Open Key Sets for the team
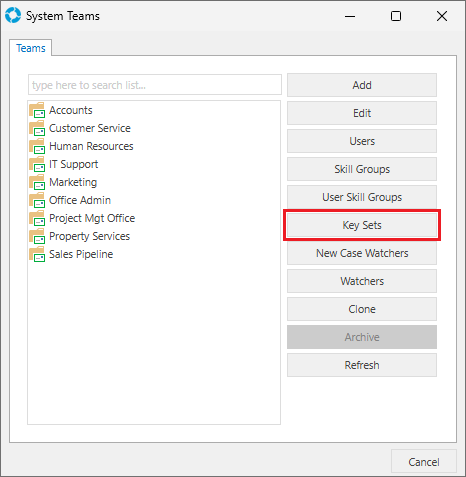The height and width of the screenshot is (477, 466). 362,225
